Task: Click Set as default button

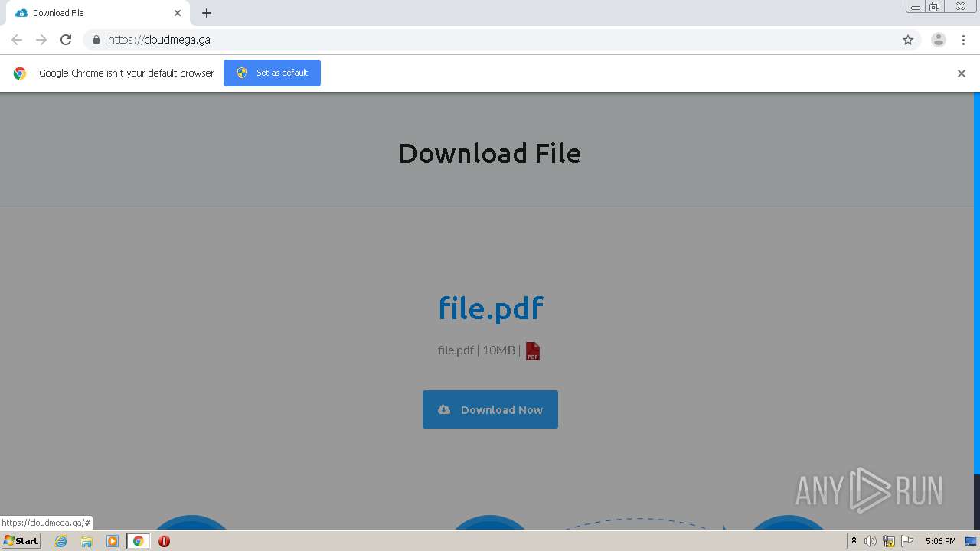Action: click(272, 73)
